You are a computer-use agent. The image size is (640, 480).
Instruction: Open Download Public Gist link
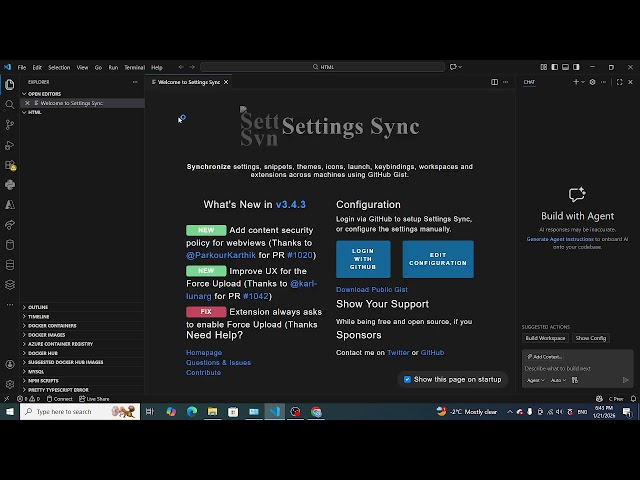point(372,289)
